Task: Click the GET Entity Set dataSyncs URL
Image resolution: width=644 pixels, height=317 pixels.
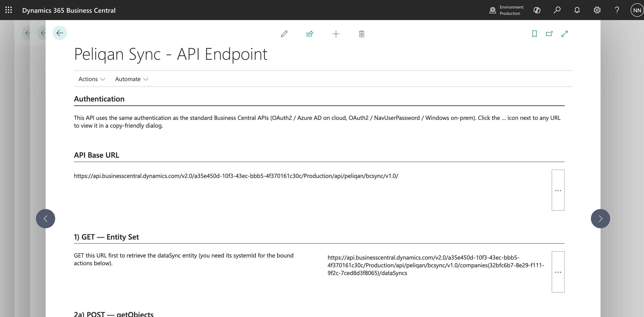Action: click(x=436, y=265)
